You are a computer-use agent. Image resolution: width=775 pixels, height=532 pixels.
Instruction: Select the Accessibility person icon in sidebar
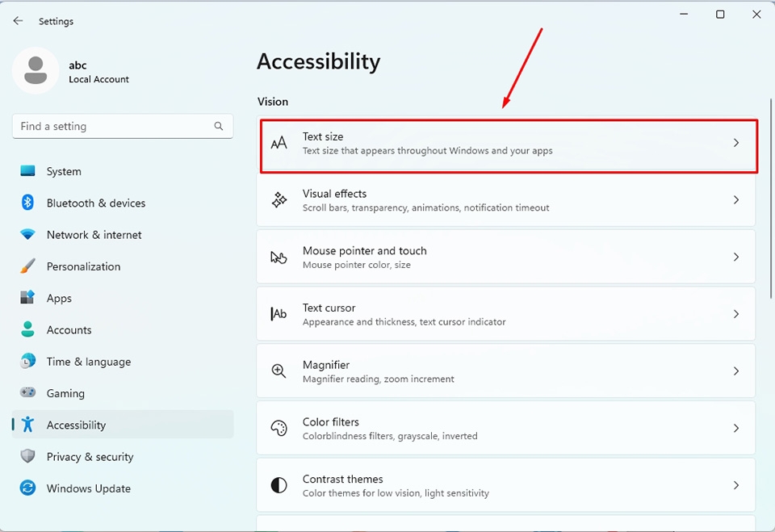pyautogui.click(x=27, y=425)
